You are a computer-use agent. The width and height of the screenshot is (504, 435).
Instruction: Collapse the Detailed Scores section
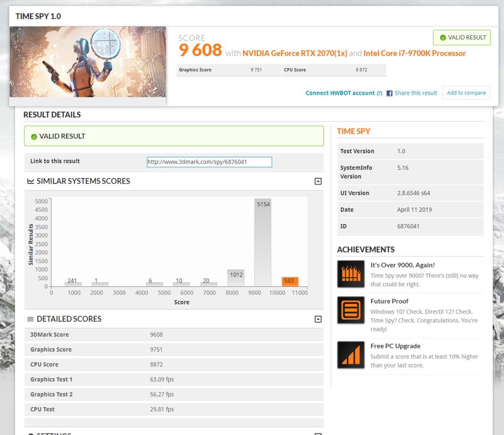[x=318, y=319]
